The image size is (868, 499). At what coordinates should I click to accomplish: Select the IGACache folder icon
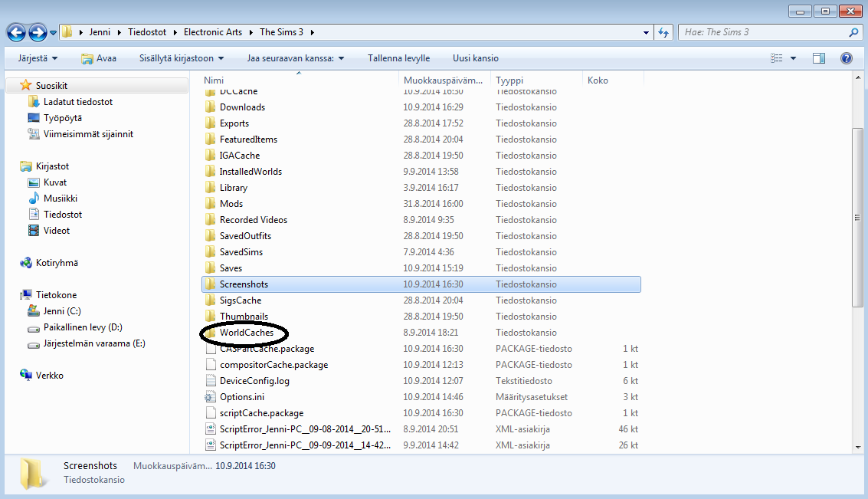[x=210, y=155]
